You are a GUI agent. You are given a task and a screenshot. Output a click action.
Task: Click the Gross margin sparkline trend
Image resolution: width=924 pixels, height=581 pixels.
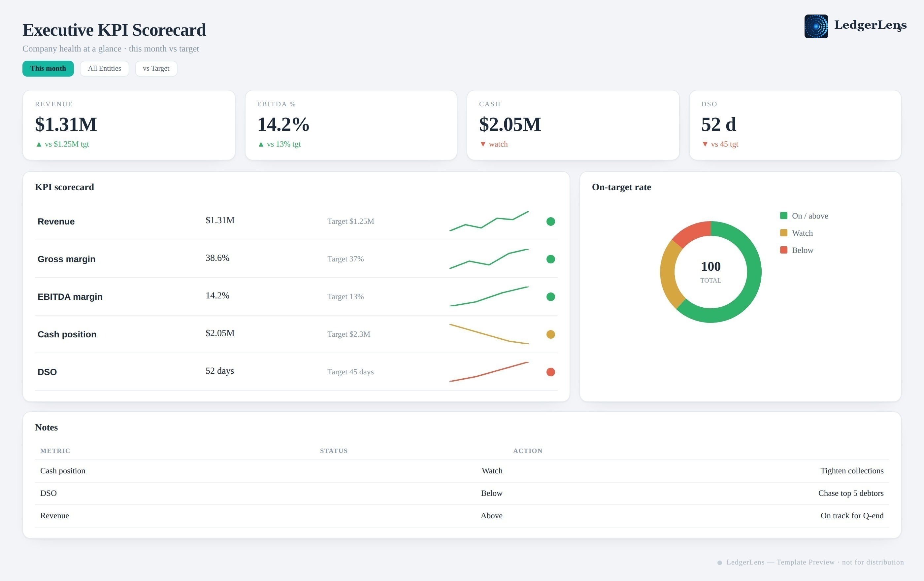(489, 259)
